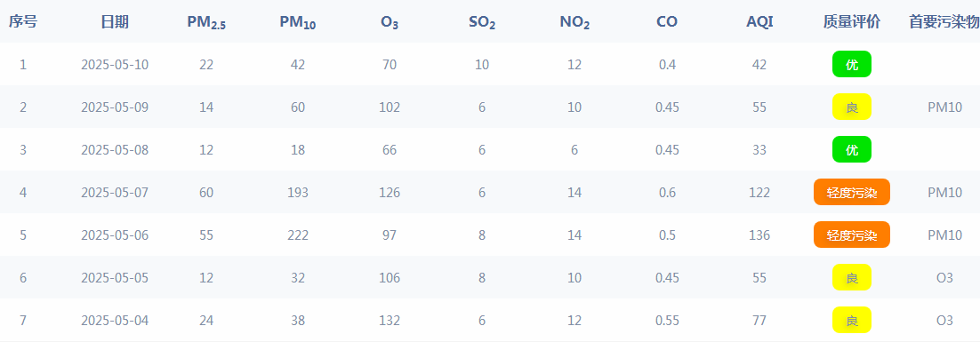Click the green 优 badge for 2025-05-08

point(851,150)
